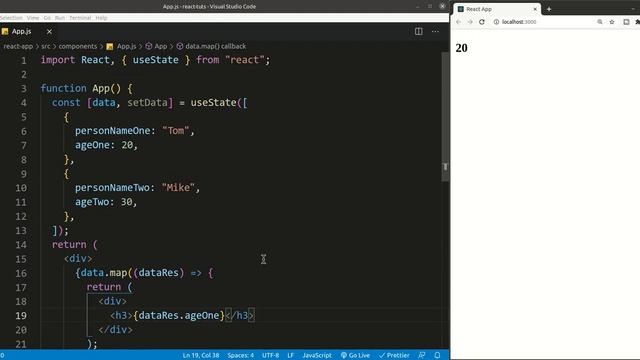This screenshot has width=640, height=360.
Task: Select components breadcrumb segment
Action: click(78, 47)
